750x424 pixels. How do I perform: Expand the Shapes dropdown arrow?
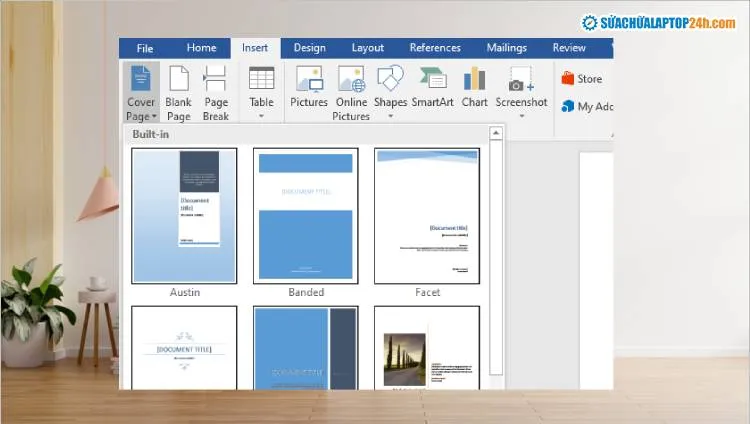pos(390,116)
